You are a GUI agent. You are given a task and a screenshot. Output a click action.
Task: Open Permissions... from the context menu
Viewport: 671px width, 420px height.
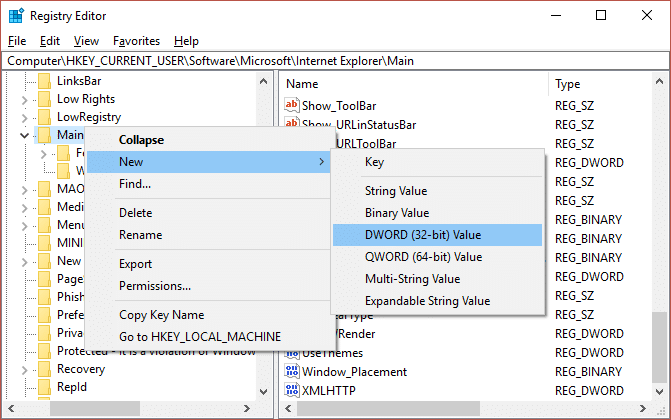(208, 286)
